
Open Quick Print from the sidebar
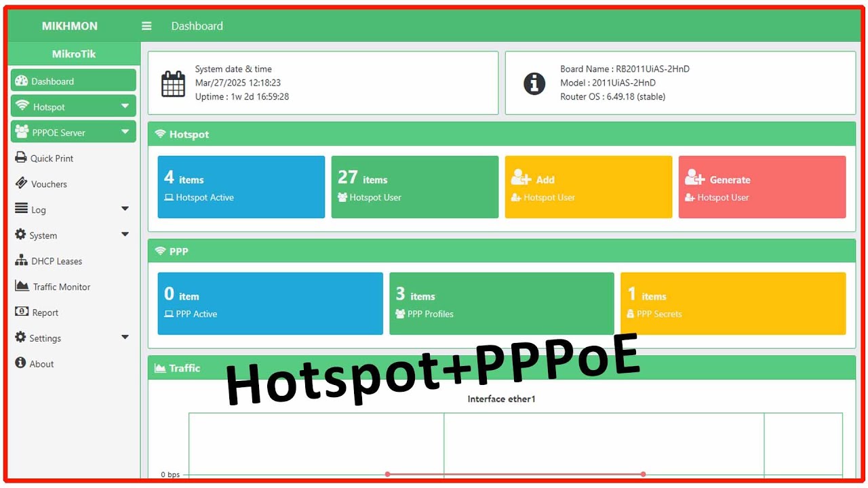(x=73, y=158)
